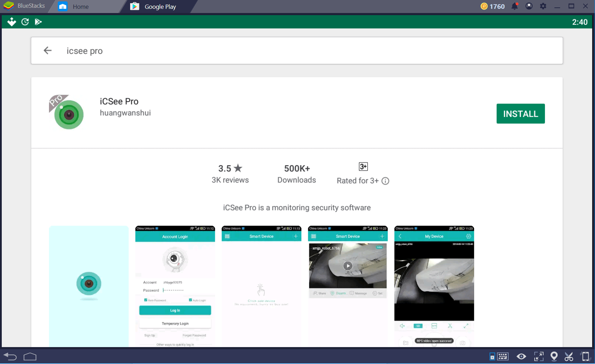This screenshot has width=595, height=364.
Task: Open the iCSee Pro app title
Action: [119, 101]
